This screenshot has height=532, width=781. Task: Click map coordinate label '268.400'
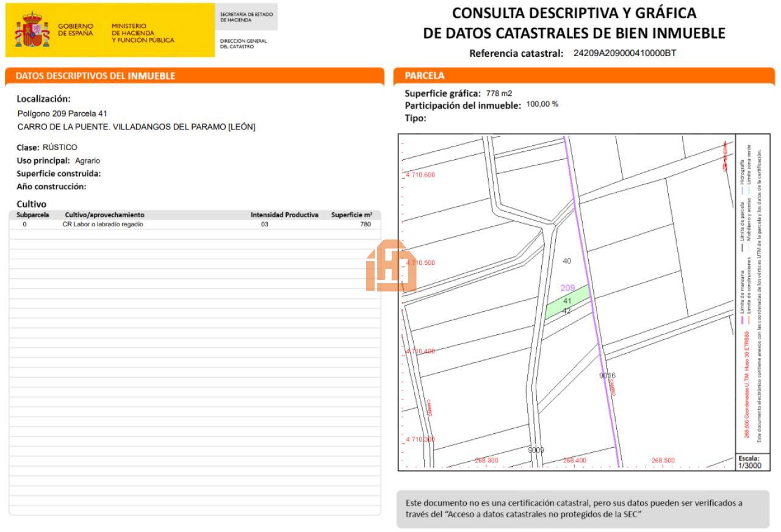575,461
